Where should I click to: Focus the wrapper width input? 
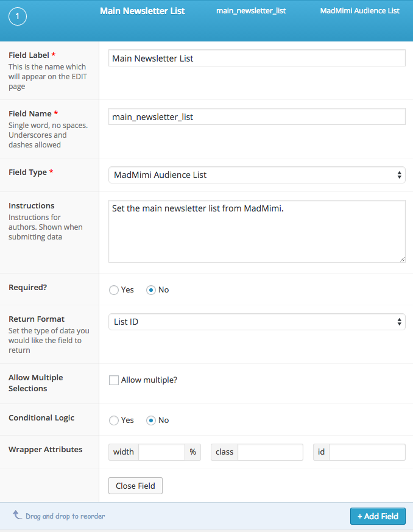tap(161, 452)
